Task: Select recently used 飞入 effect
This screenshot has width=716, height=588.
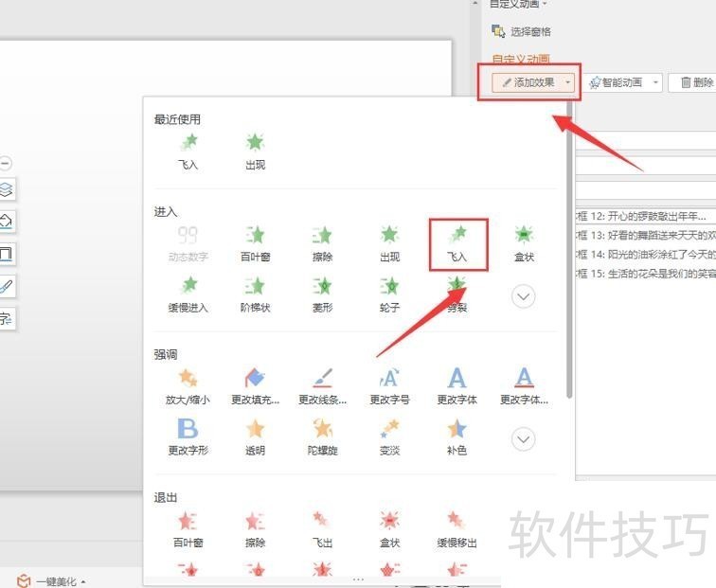Action: pyautogui.click(x=188, y=152)
